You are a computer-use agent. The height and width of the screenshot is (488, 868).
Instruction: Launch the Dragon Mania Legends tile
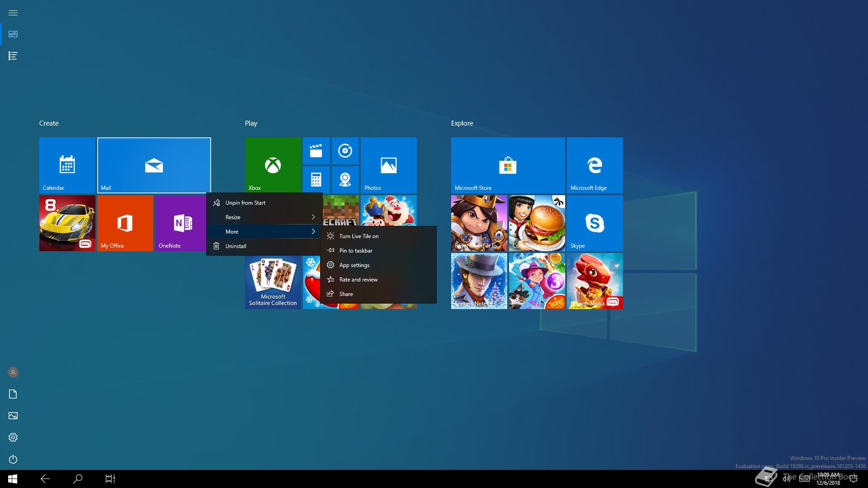pyautogui.click(x=594, y=281)
